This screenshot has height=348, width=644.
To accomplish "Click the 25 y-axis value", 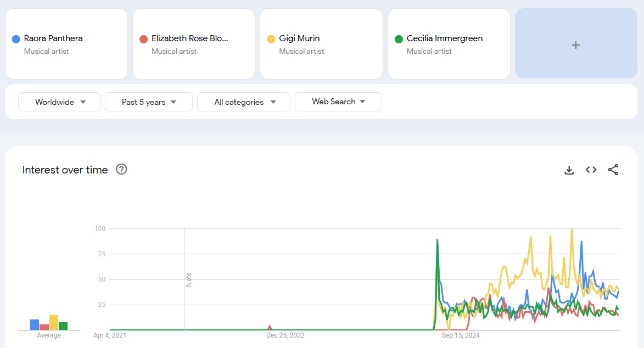I will click(102, 305).
